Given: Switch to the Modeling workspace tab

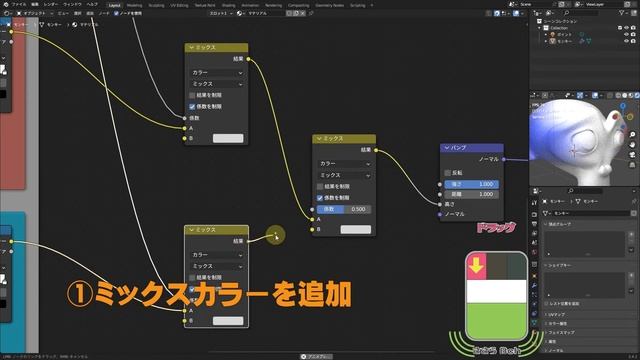Looking at the screenshot, I should 134,5.
